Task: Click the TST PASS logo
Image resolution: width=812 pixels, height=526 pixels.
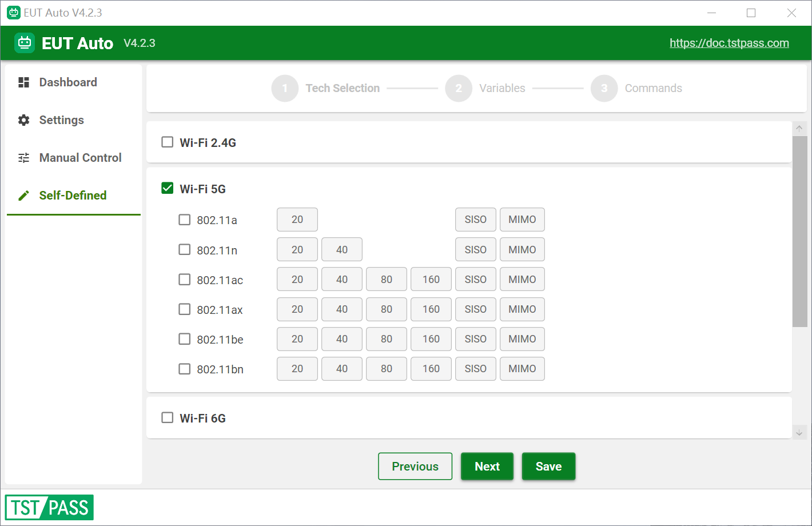Action: (x=49, y=508)
